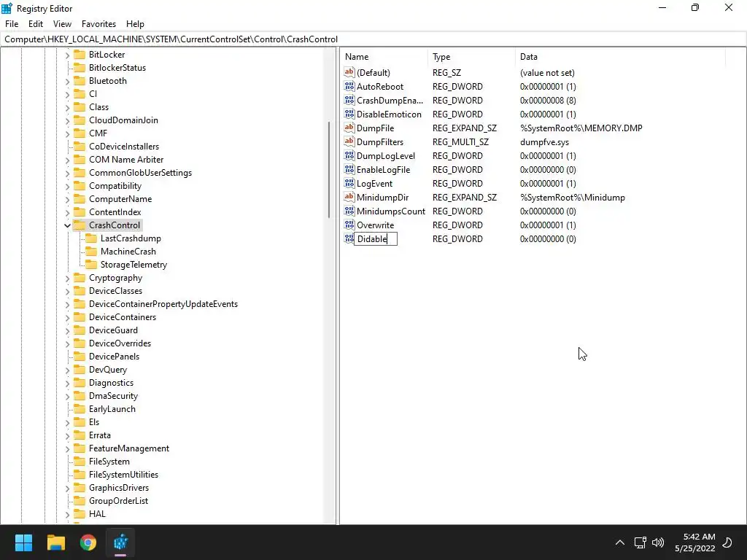Viewport: 747px width, 560px height.
Task: Click '0x00000008 (8)' data value
Action: click(548, 101)
